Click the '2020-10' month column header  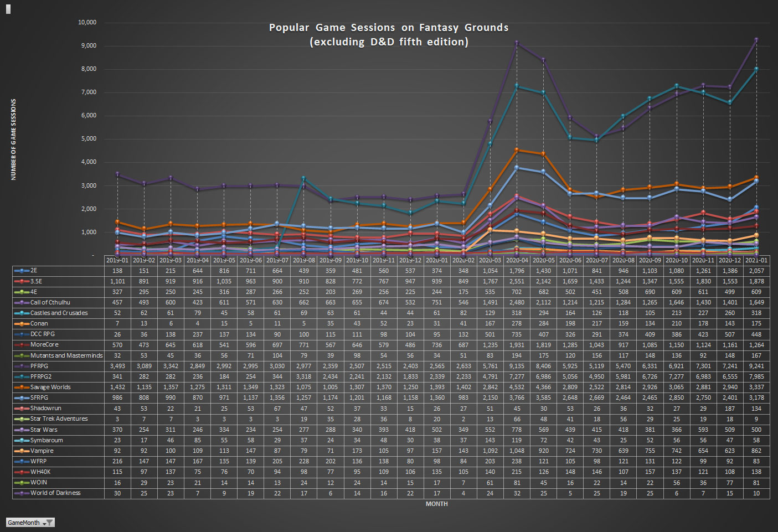tap(677, 260)
